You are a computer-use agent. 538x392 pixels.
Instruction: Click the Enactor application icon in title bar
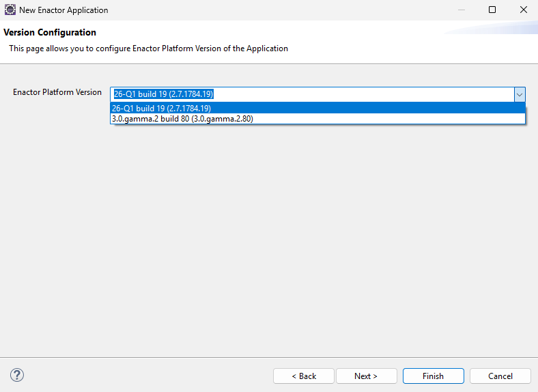click(10, 10)
